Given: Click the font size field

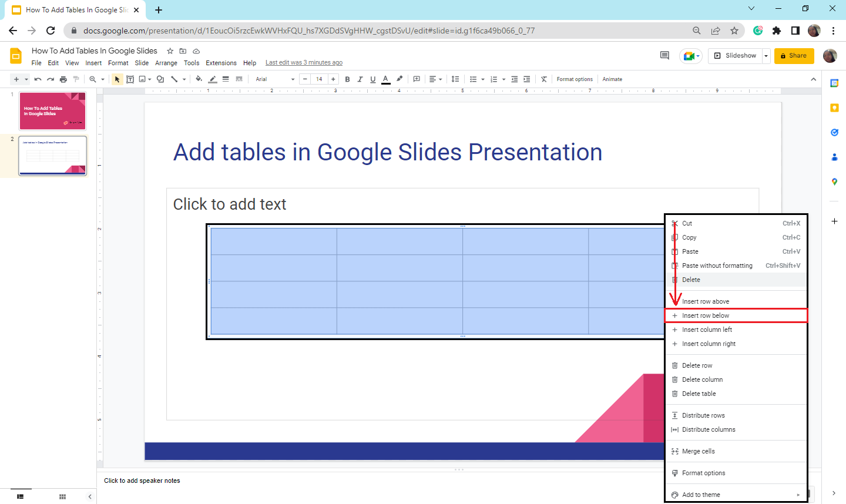Looking at the screenshot, I should coord(319,79).
